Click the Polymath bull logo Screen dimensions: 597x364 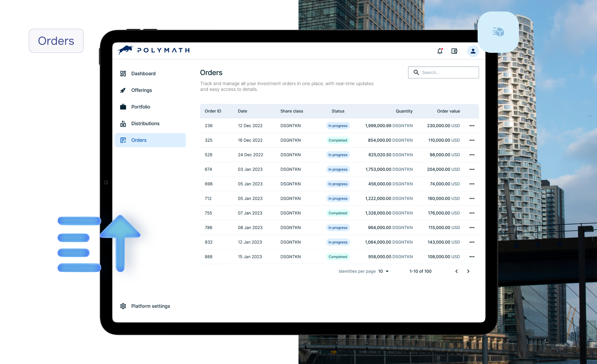(x=125, y=50)
